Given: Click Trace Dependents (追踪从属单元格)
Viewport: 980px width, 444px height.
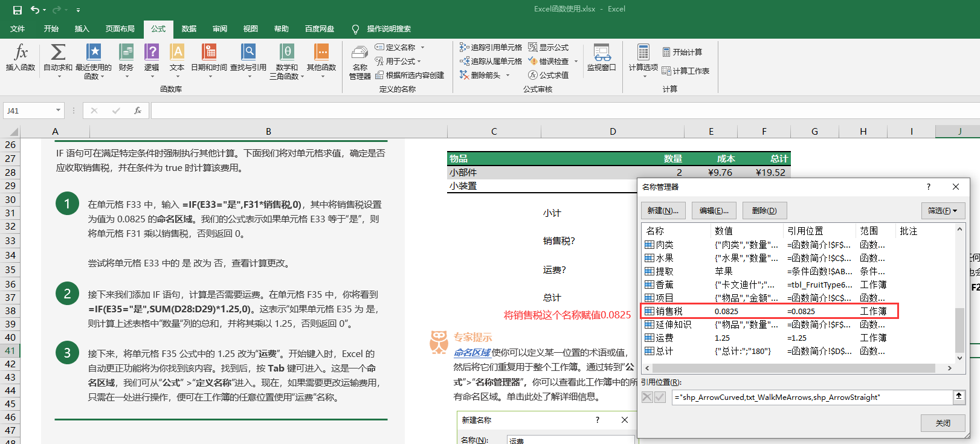Looking at the screenshot, I should pos(491,61).
